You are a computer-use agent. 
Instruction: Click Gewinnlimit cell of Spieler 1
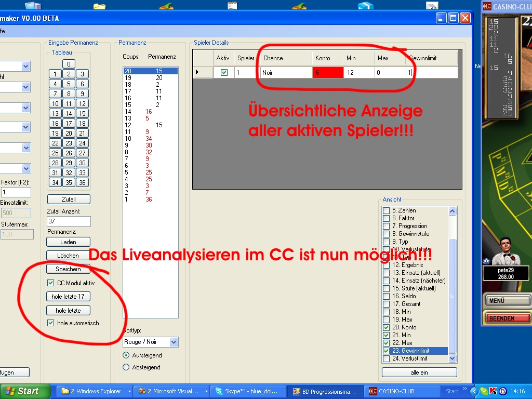point(432,72)
